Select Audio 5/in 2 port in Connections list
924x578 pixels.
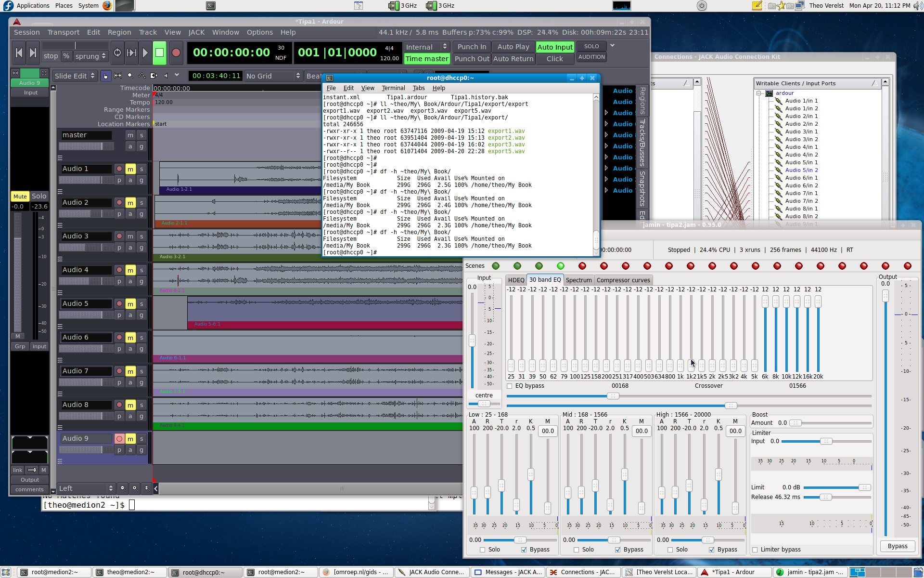801,170
